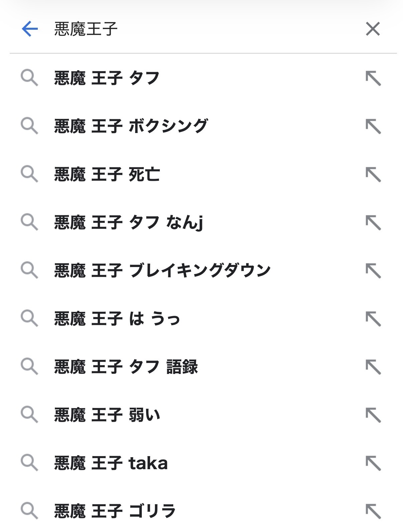Insert タフ suggestion using its fill arrow

pos(373,79)
